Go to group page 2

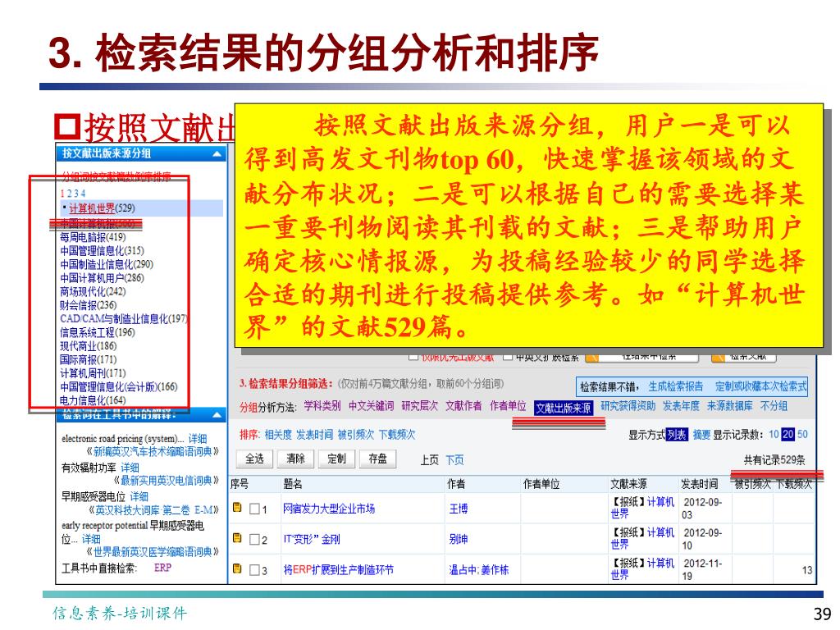(x=69, y=194)
